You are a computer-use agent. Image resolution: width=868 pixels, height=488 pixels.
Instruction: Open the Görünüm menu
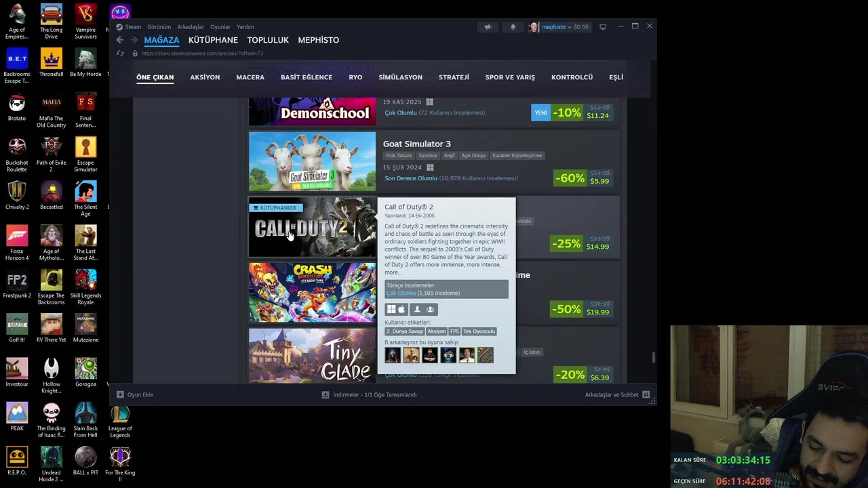tap(159, 27)
